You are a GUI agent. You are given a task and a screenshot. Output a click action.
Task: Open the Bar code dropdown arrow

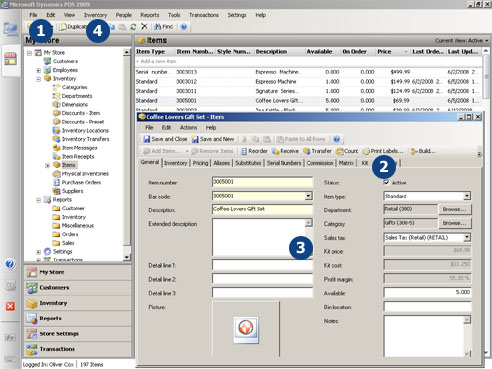[309, 196]
